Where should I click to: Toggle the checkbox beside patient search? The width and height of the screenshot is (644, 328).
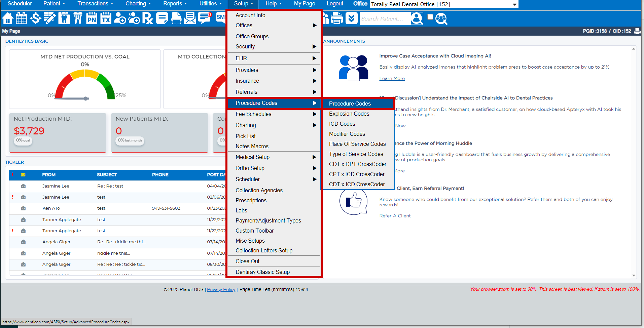[x=430, y=16]
